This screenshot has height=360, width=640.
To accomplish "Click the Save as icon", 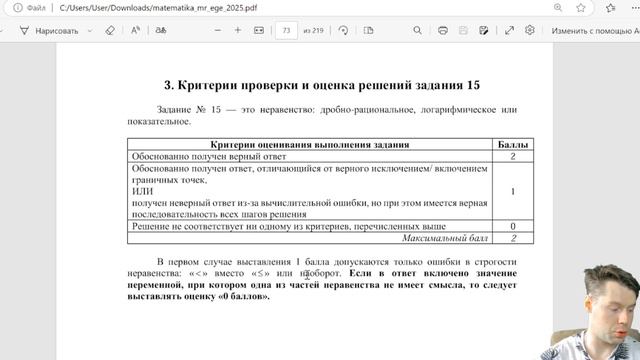I will [484, 31].
